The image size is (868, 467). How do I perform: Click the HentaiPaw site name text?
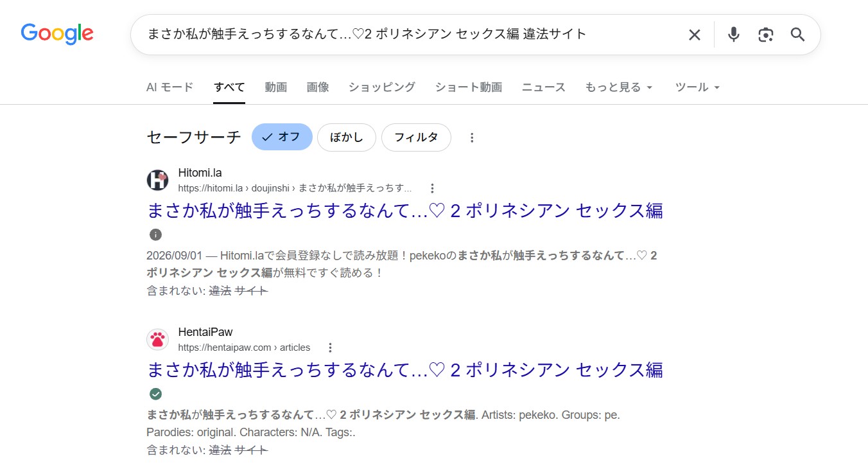point(205,332)
